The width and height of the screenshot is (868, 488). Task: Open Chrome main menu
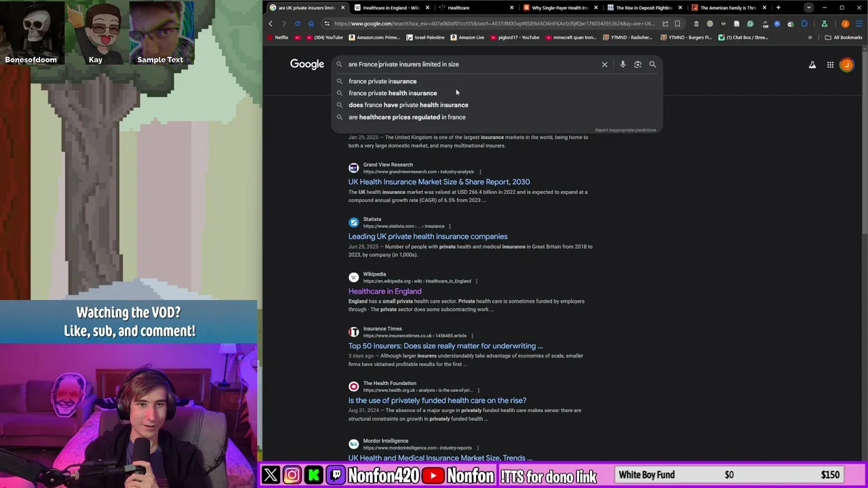point(859,24)
